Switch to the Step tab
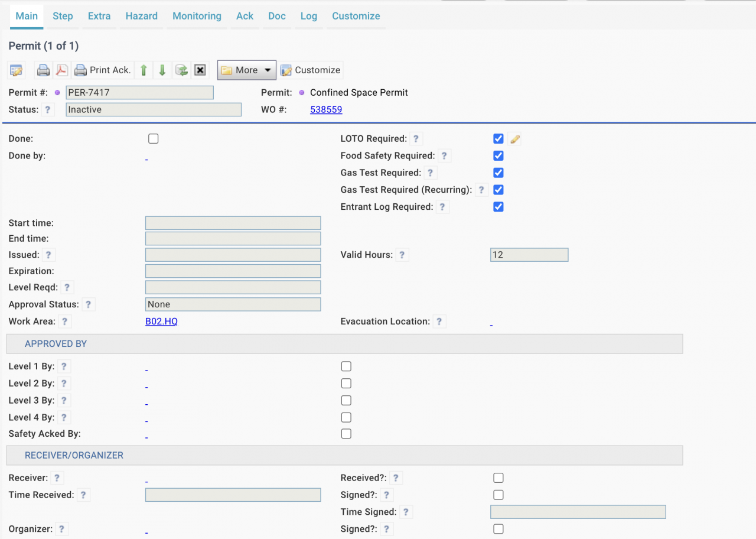 pos(63,16)
